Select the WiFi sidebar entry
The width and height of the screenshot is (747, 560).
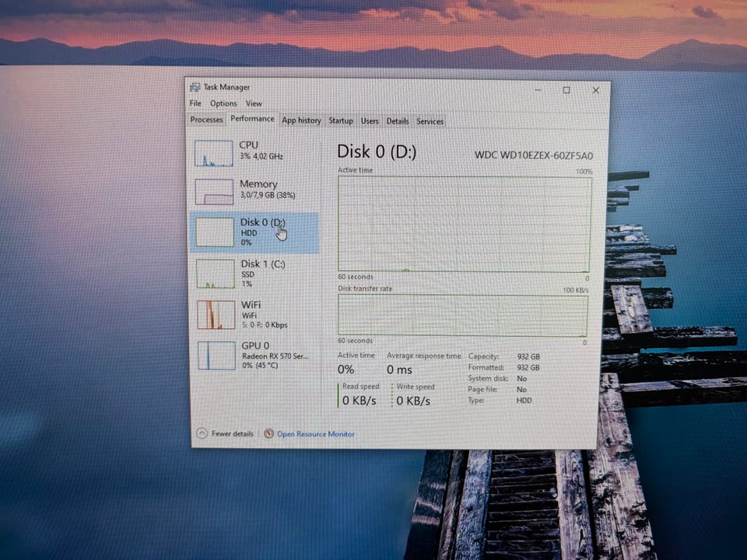point(256,315)
